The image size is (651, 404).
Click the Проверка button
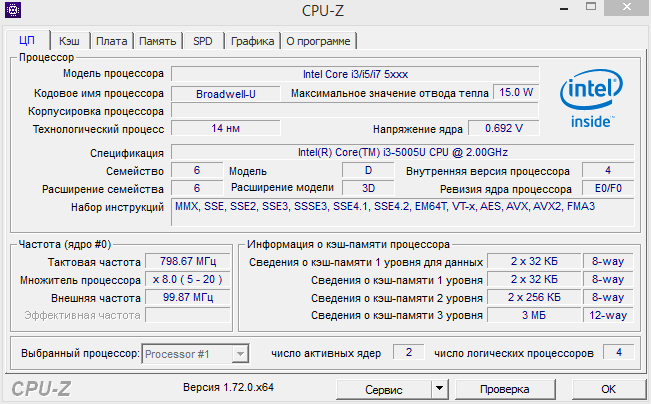(x=505, y=389)
